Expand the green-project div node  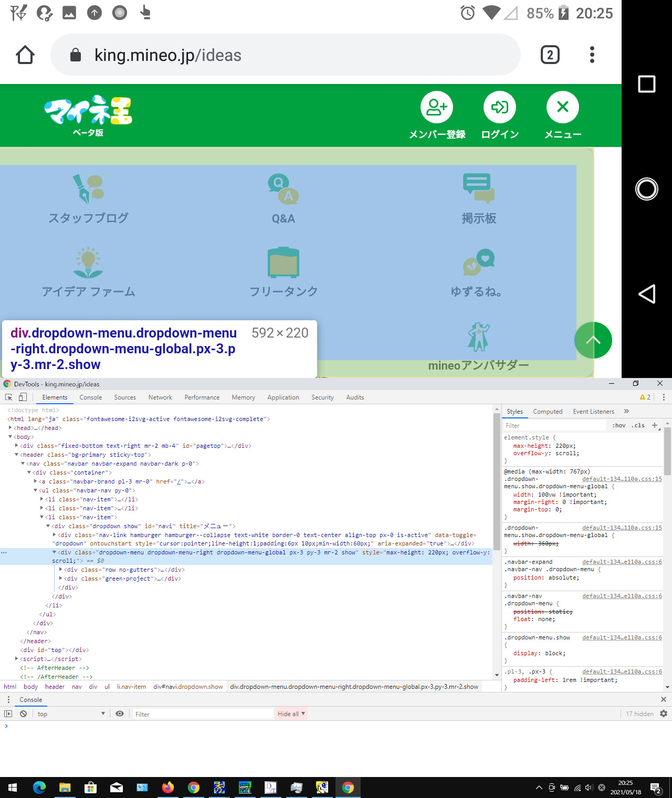pyautogui.click(x=61, y=579)
